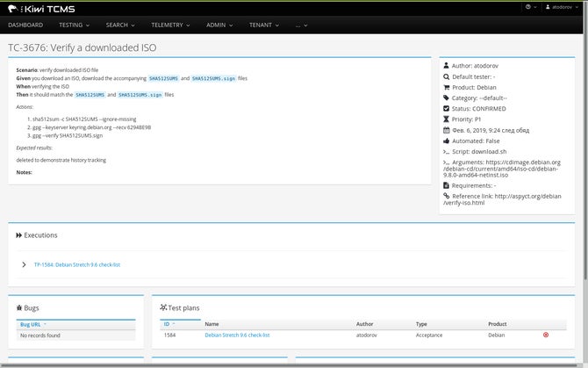
Task: Click the calendar icon next to the date
Action: tap(446, 130)
